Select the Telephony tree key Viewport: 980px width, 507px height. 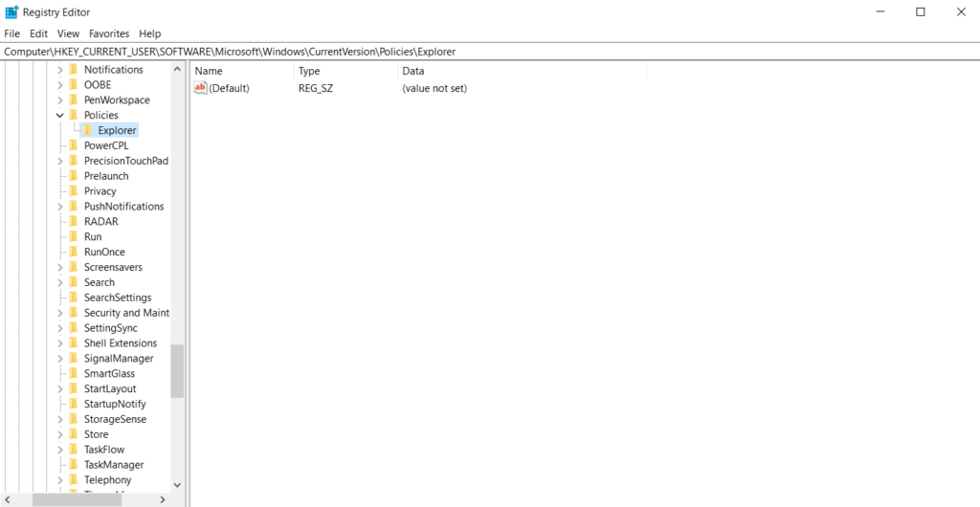(x=107, y=479)
